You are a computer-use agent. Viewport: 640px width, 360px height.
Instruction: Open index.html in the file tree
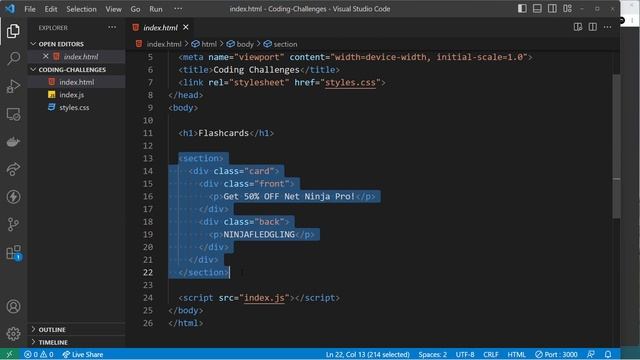click(76, 82)
